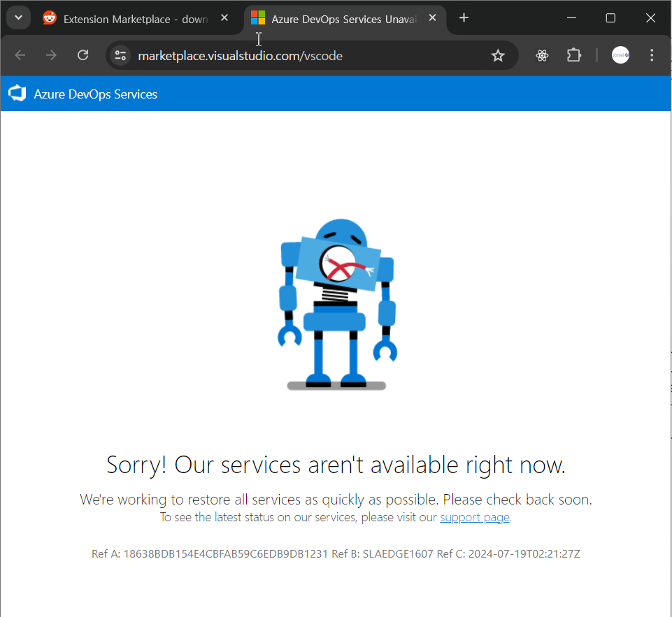Click the broken robot illustration
This screenshot has height=617, width=672.
pyautogui.click(x=337, y=305)
